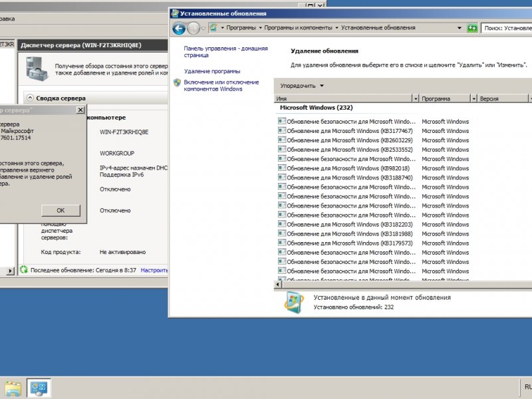Refresh the installed updates list
The image size is (532, 399).
coord(472,28)
